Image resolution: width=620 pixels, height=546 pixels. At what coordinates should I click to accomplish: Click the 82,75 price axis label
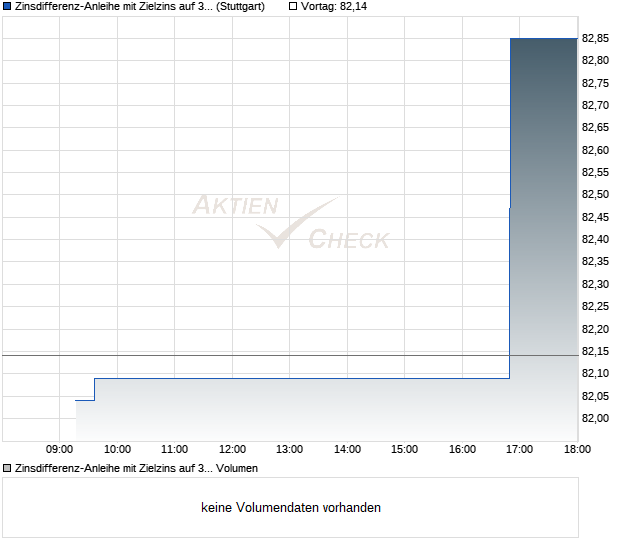[595, 83]
